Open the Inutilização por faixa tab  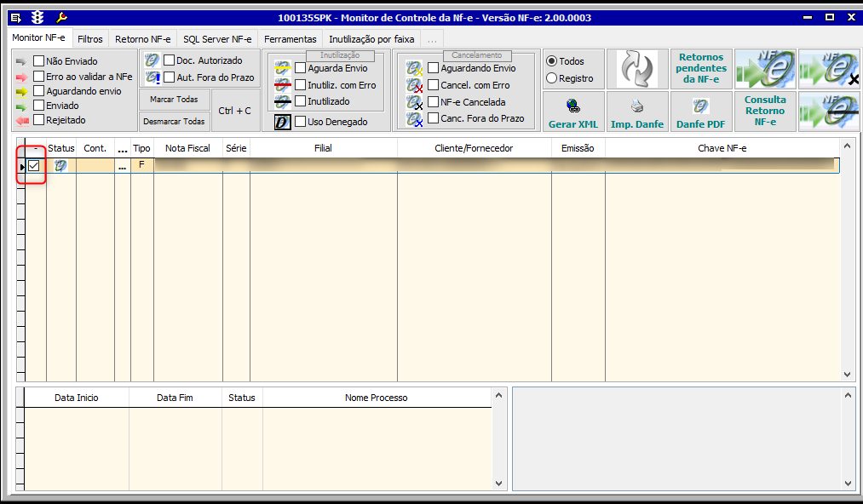pyautogui.click(x=371, y=39)
